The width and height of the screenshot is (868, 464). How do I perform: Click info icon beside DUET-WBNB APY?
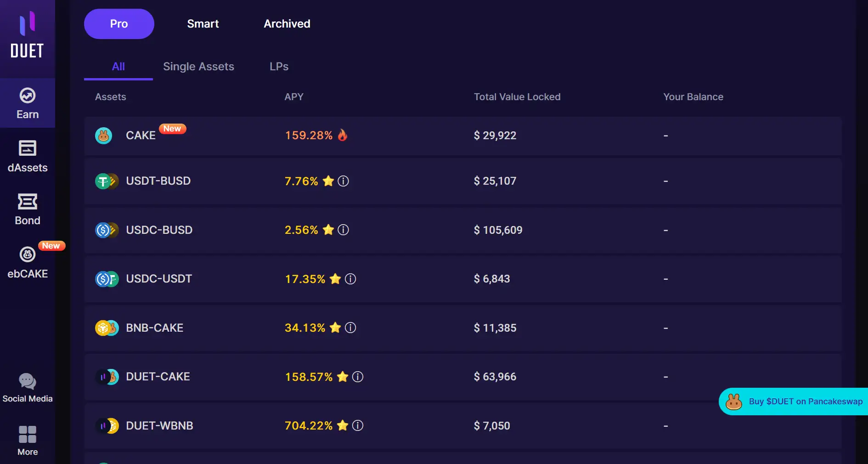tap(358, 426)
